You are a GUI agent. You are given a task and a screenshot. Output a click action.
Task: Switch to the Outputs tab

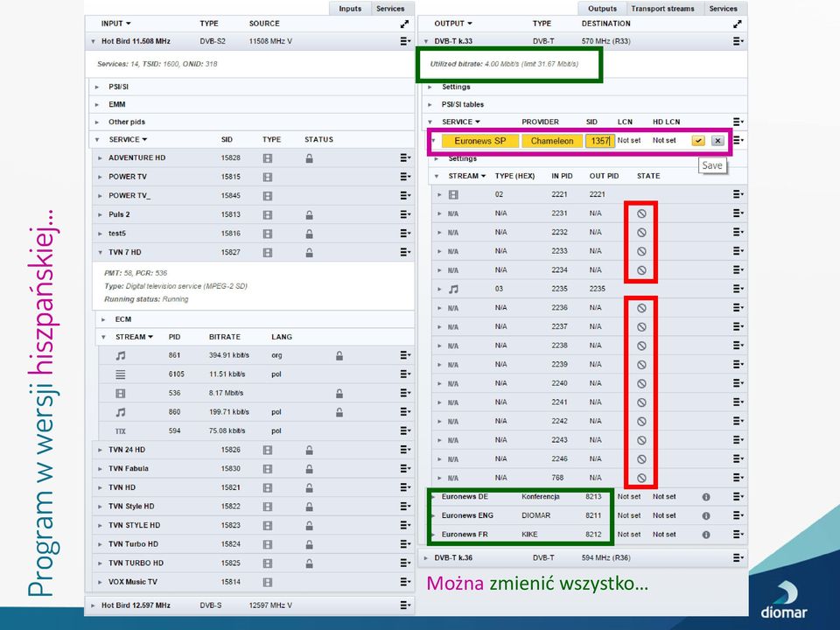602,9
